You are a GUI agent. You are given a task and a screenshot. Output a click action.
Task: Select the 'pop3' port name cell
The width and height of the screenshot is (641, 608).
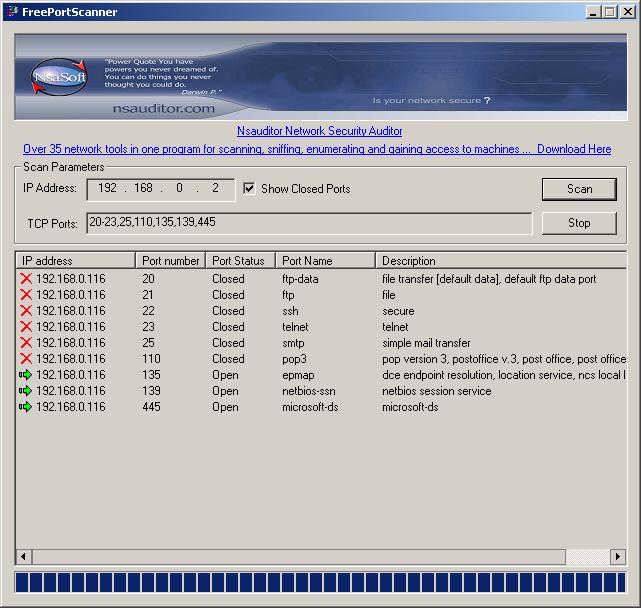294,359
